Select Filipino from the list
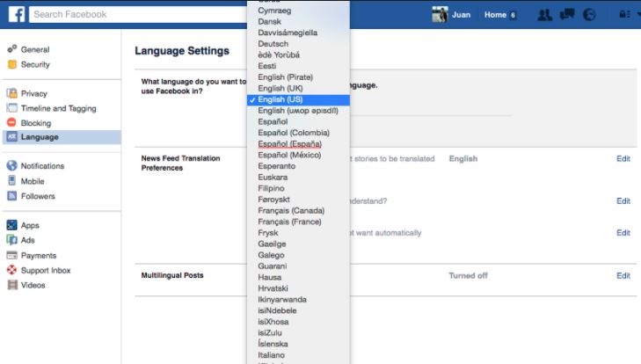 [x=271, y=188]
